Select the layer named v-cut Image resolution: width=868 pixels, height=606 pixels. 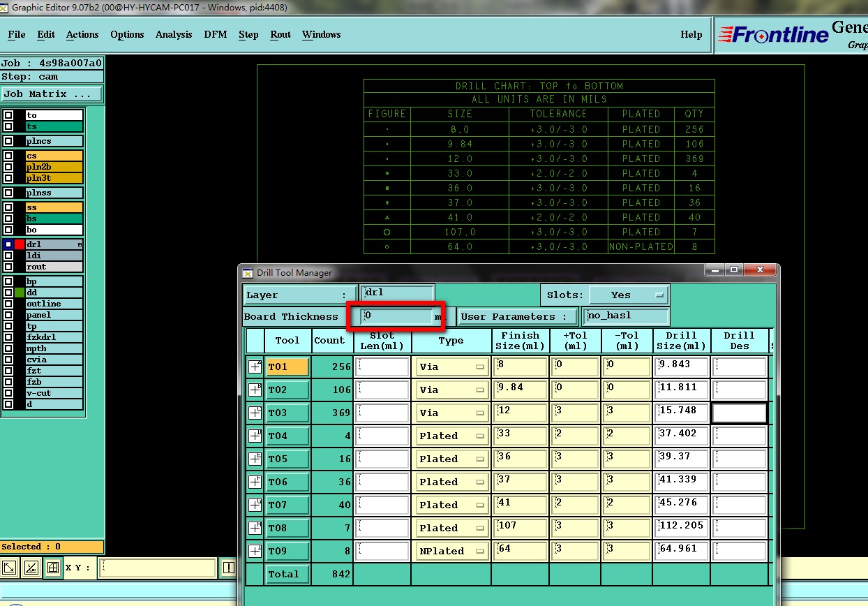pos(54,393)
